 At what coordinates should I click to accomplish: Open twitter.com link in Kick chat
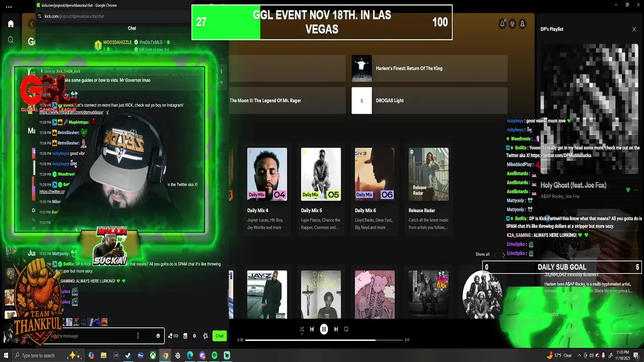[x=52, y=192]
